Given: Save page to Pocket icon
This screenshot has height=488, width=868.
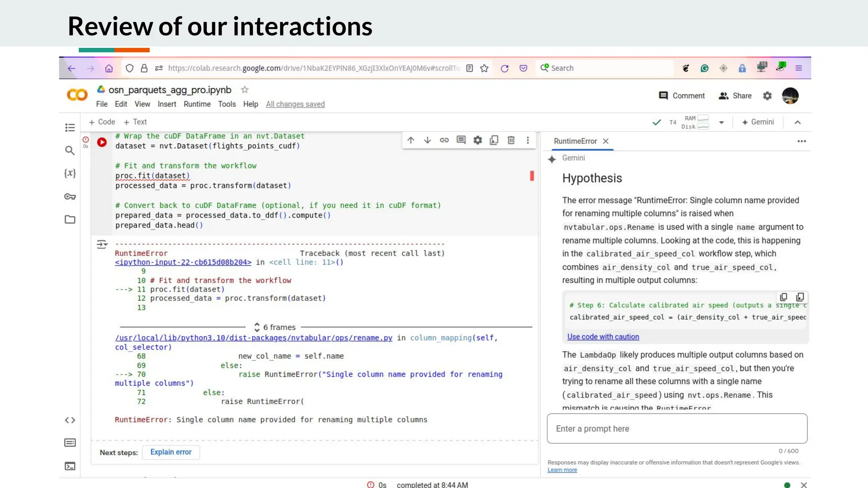Looking at the screenshot, I should click(x=523, y=68).
